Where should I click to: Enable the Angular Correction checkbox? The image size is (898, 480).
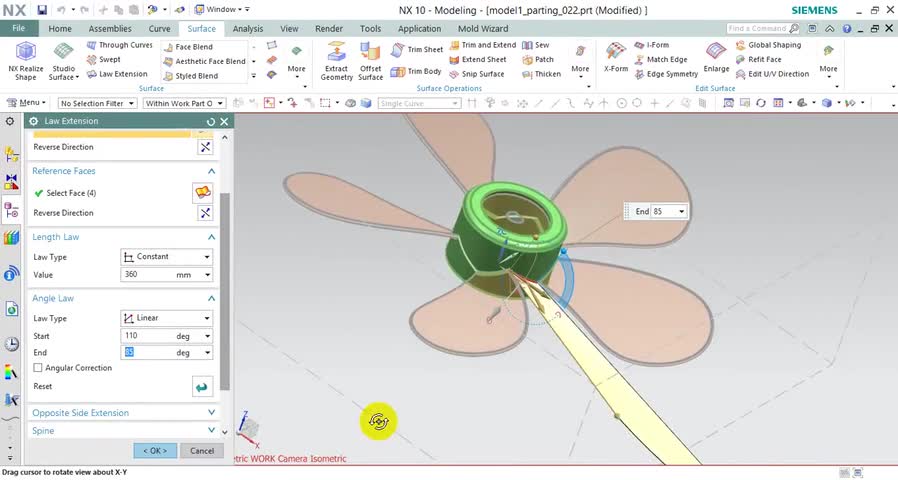tap(38, 368)
